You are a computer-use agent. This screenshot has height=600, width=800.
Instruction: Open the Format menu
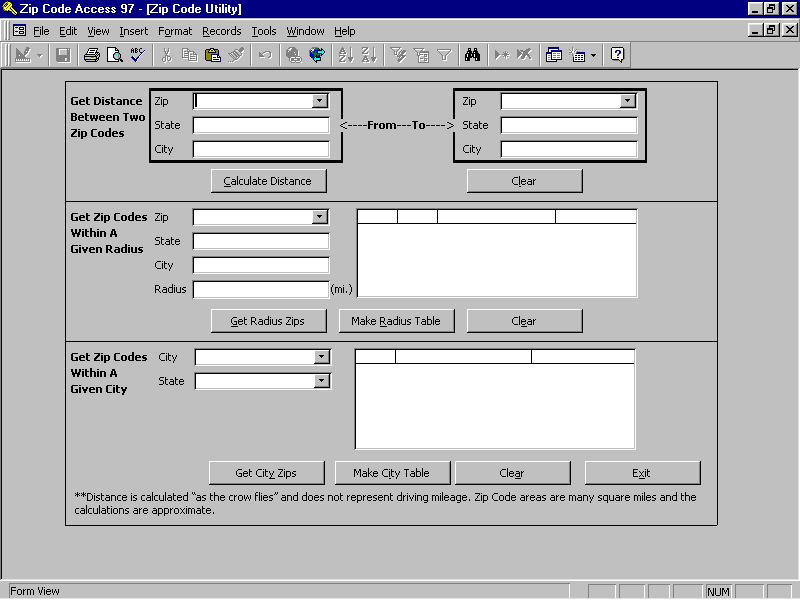click(x=175, y=31)
